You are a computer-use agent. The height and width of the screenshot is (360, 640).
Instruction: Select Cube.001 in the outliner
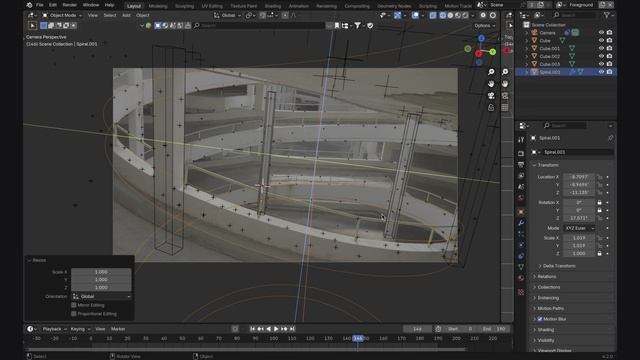click(549, 48)
